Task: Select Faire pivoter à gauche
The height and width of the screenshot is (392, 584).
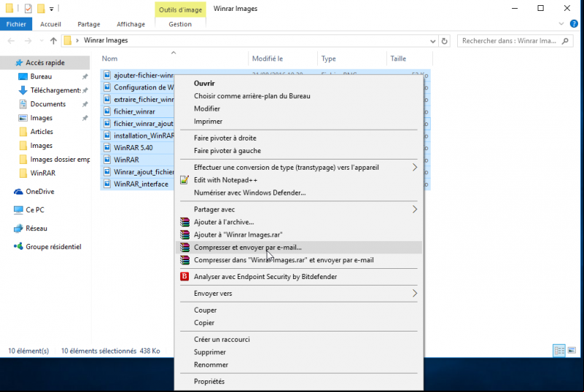Action: 299,151
